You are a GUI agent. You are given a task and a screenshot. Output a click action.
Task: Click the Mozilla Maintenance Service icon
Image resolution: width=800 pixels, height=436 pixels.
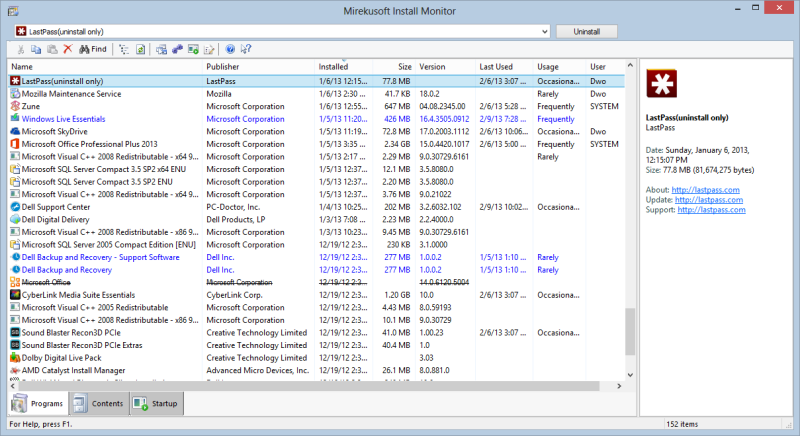coord(15,94)
